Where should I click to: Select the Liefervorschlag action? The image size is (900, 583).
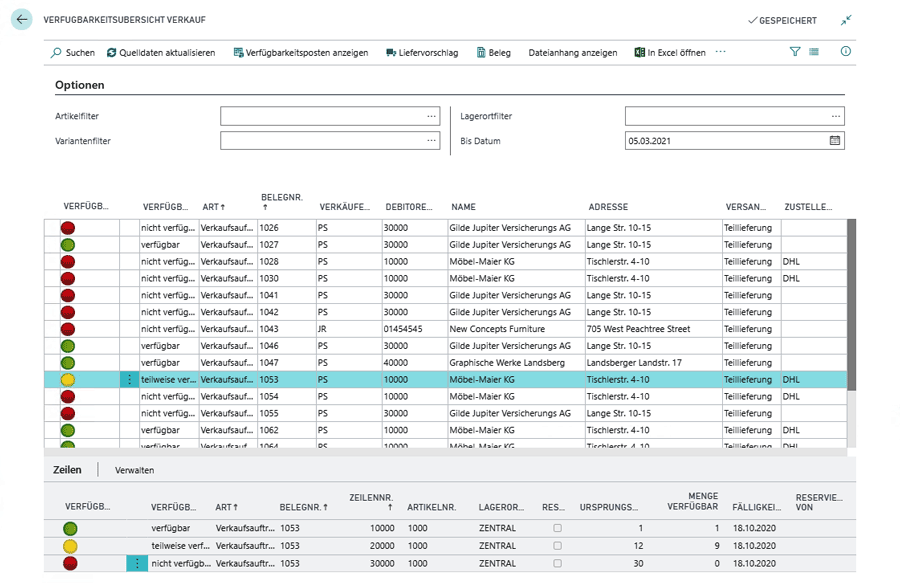[x=422, y=53]
